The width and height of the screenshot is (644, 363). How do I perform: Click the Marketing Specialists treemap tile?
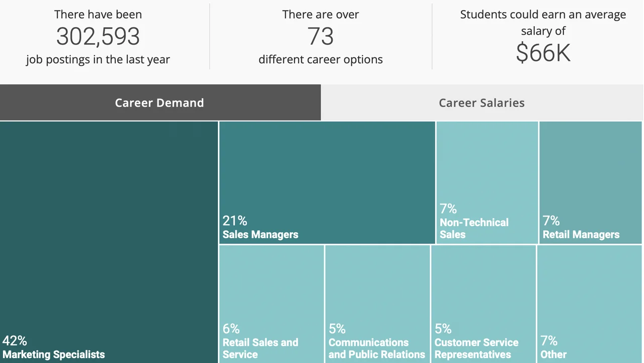click(x=109, y=241)
